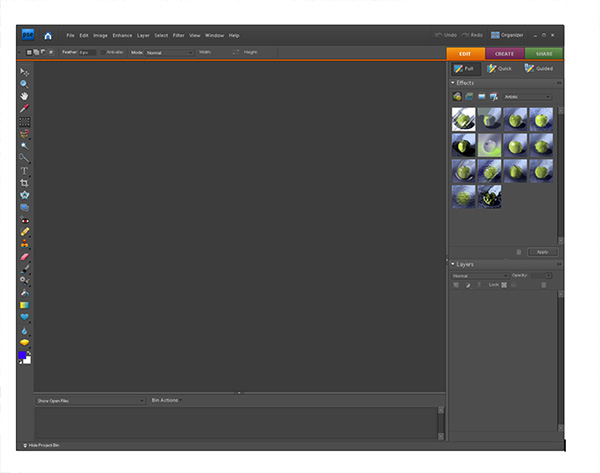The image size is (600, 473).
Task: Open the Organizer
Action: tap(507, 35)
